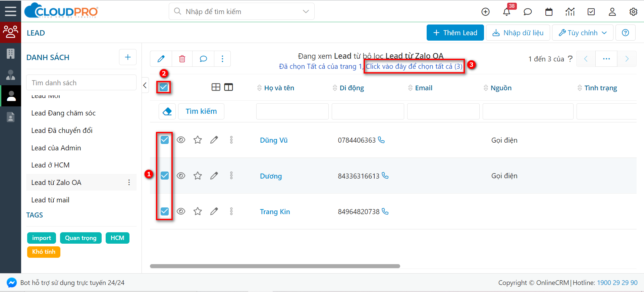
Task: Click the help question mark button
Action: tap(625, 33)
